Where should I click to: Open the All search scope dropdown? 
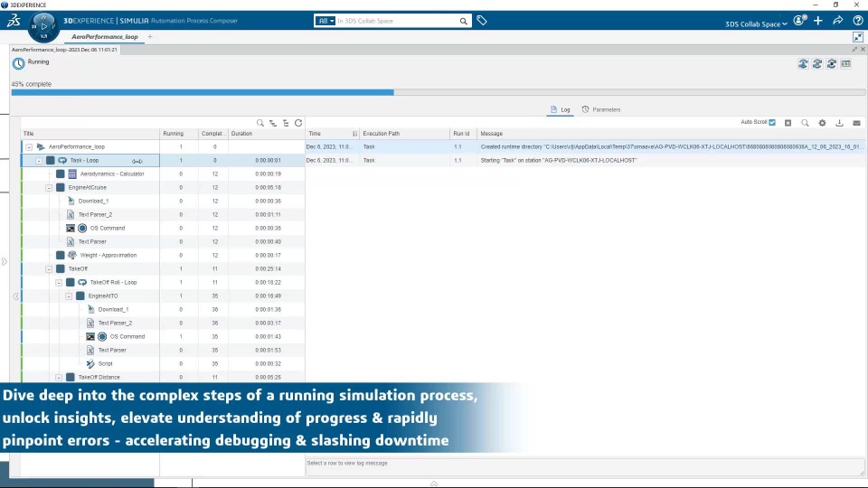coord(325,21)
